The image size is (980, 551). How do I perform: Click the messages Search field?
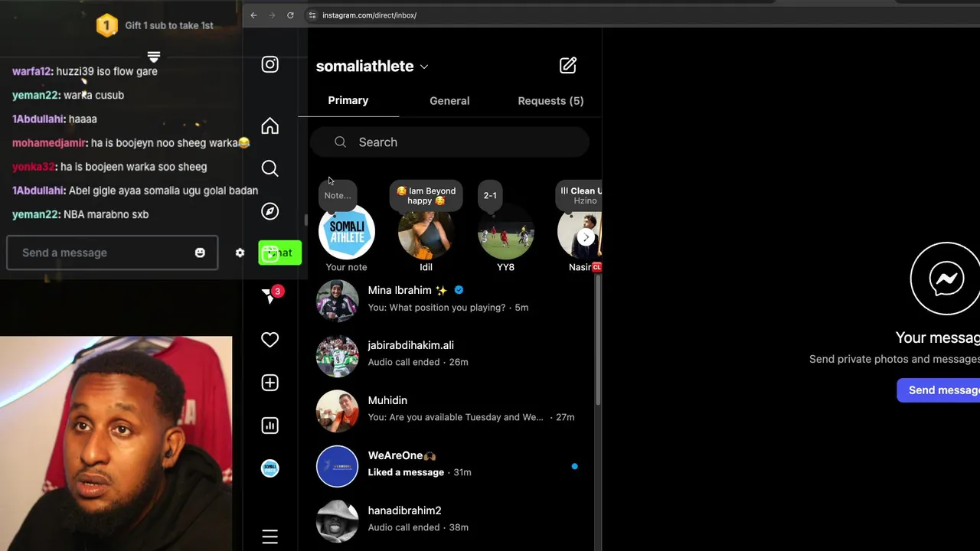[x=449, y=142]
